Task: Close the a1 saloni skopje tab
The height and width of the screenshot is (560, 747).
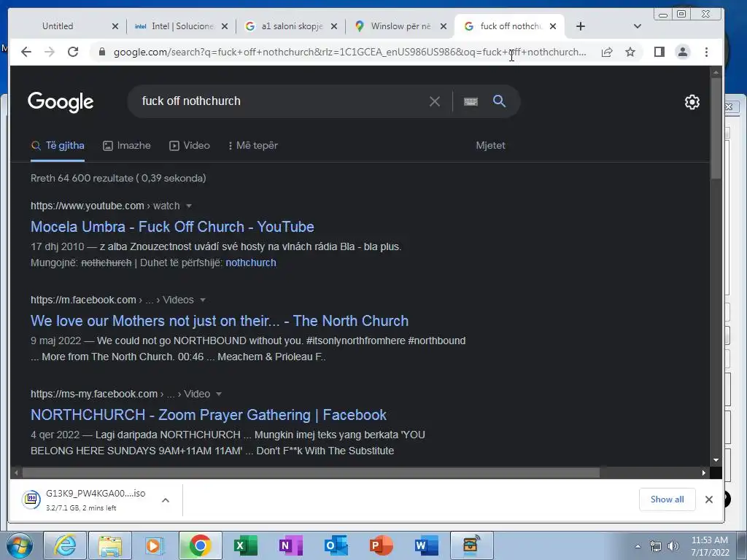Action: click(x=334, y=26)
